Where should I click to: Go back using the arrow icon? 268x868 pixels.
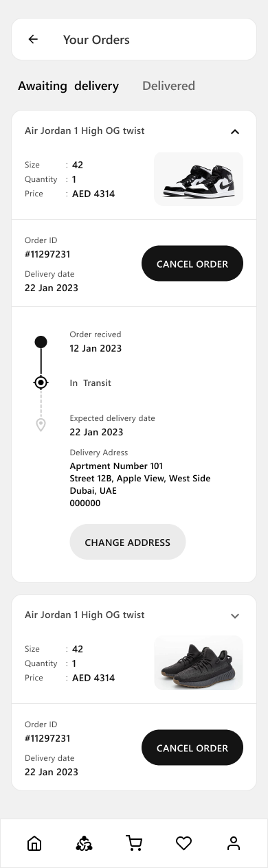33,39
